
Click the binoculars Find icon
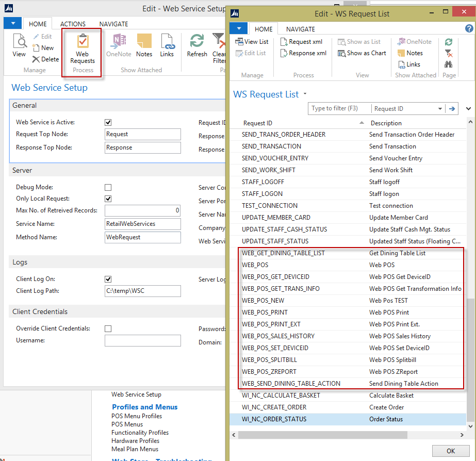coord(449,64)
